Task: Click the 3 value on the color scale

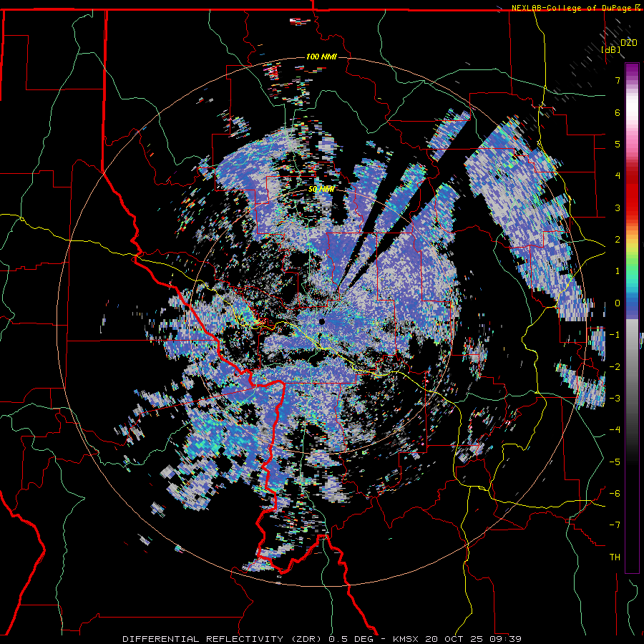Action: [618, 208]
